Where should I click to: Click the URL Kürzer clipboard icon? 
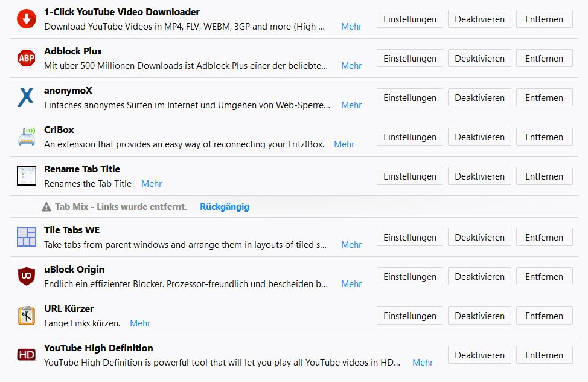[x=26, y=316]
